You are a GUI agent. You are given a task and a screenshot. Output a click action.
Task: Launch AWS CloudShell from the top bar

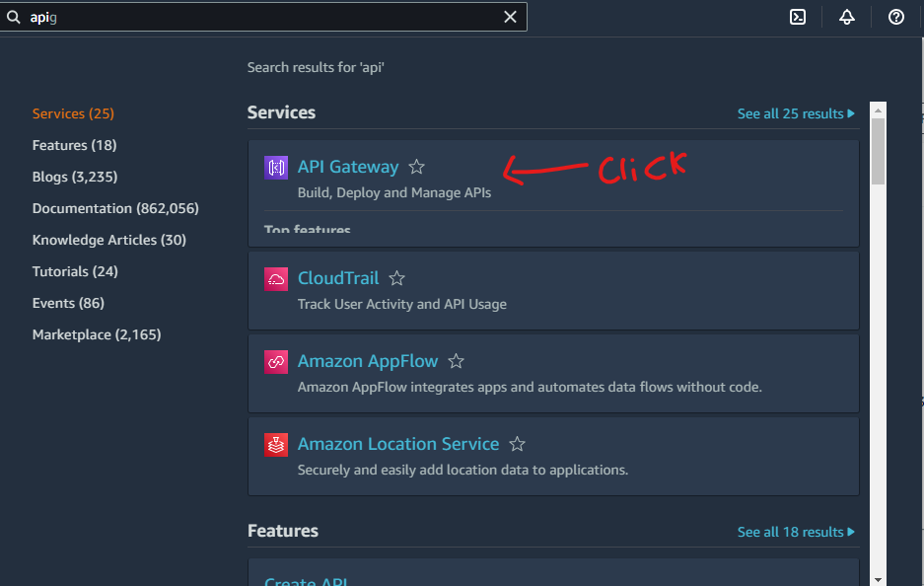tap(798, 17)
